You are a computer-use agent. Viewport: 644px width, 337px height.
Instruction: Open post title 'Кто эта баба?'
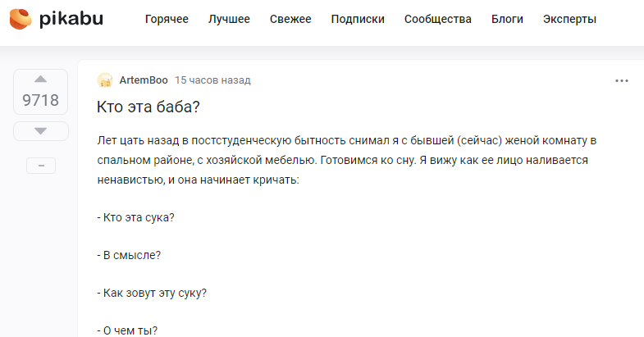(x=148, y=107)
